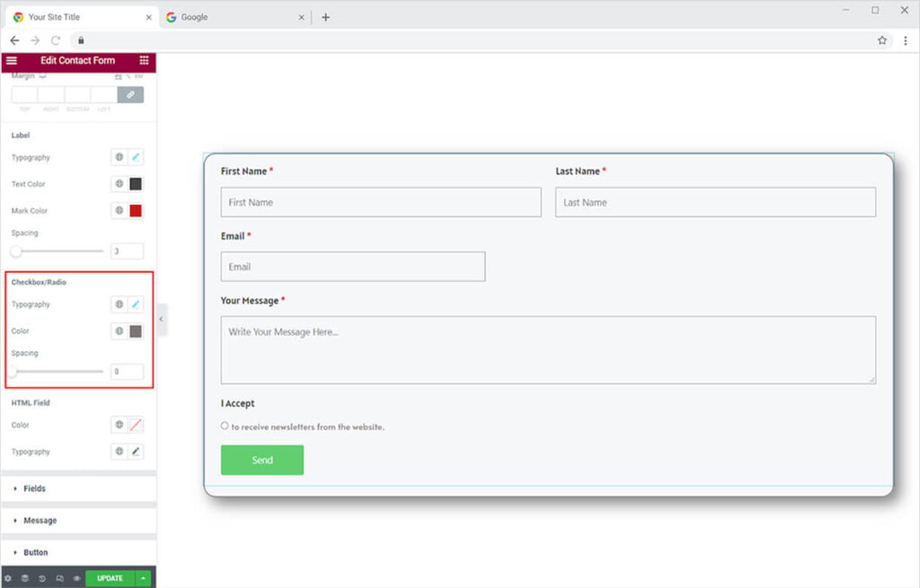This screenshot has height=588, width=920.
Task: Click the green Send button
Action: tap(261, 461)
